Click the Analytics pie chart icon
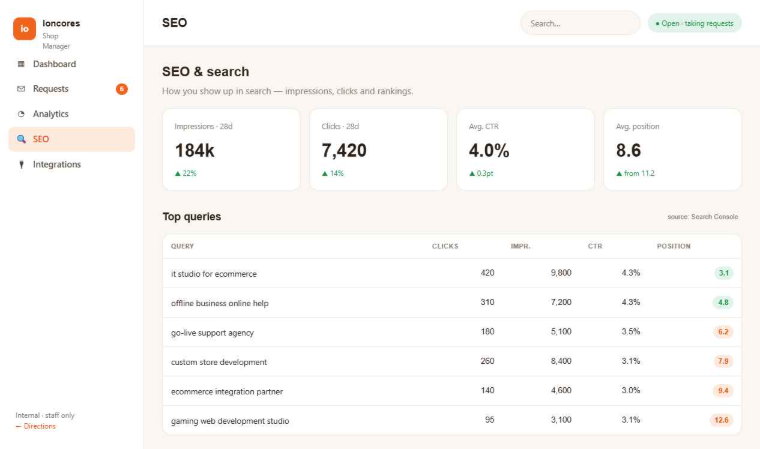 (21, 114)
